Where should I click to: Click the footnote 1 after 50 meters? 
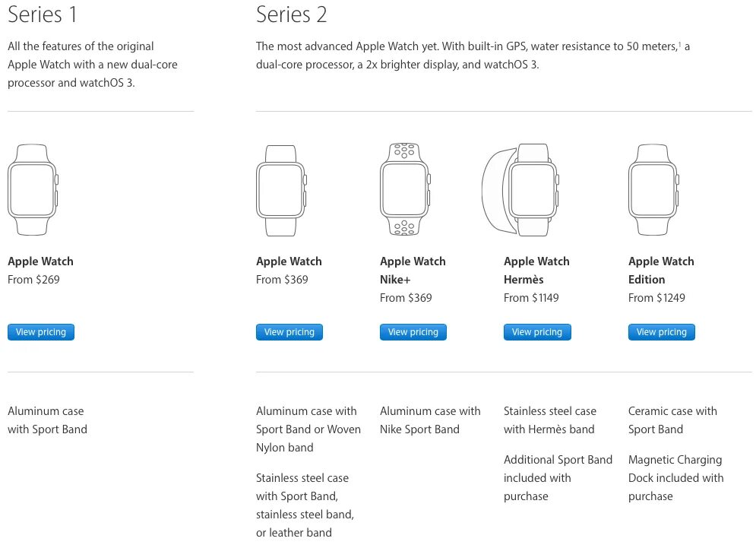(679, 44)
